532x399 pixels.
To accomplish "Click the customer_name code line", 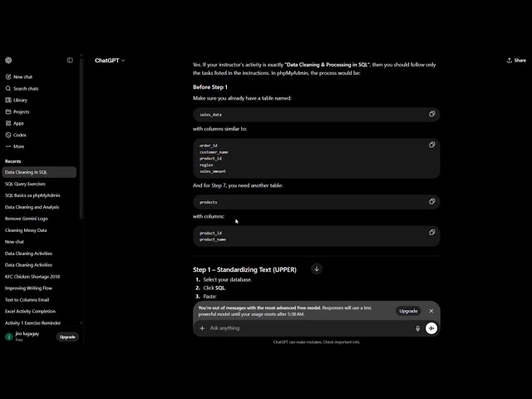I will tap(214, 152).
